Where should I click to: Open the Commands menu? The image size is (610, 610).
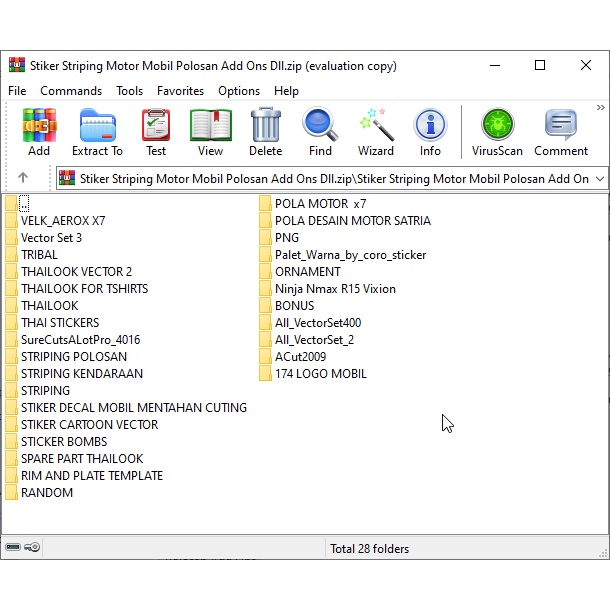point(71,91)
